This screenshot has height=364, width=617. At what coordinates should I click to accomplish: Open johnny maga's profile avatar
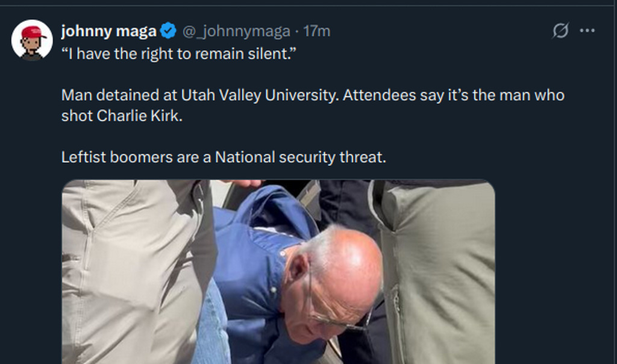click(32, 40)
